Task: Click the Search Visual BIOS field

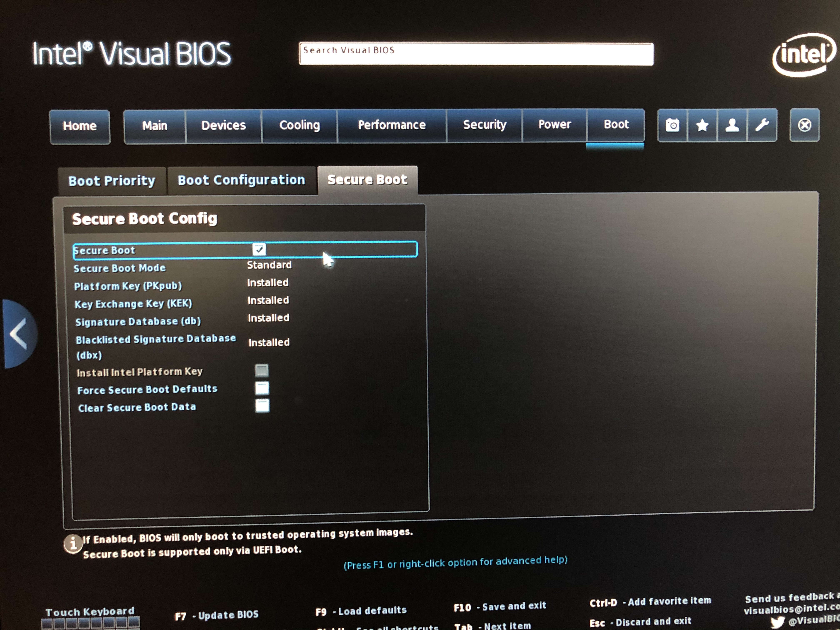Action: [x=476, y=54]
